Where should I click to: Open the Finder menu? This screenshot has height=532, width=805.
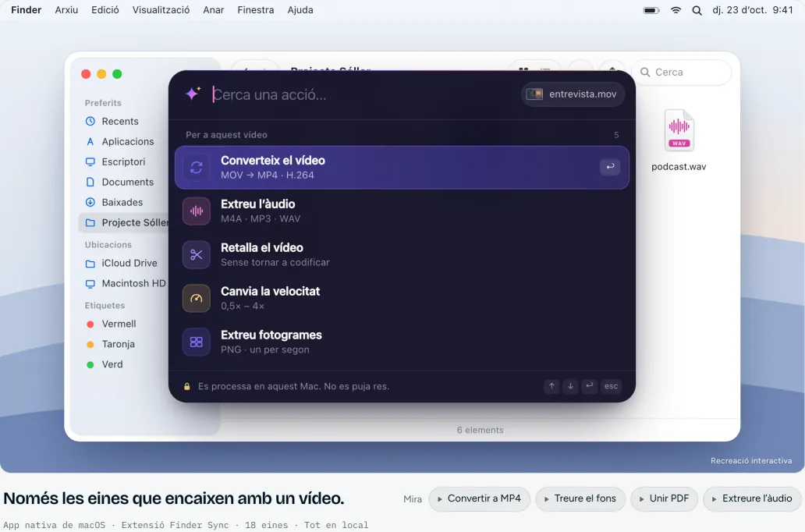pos(27,10)
